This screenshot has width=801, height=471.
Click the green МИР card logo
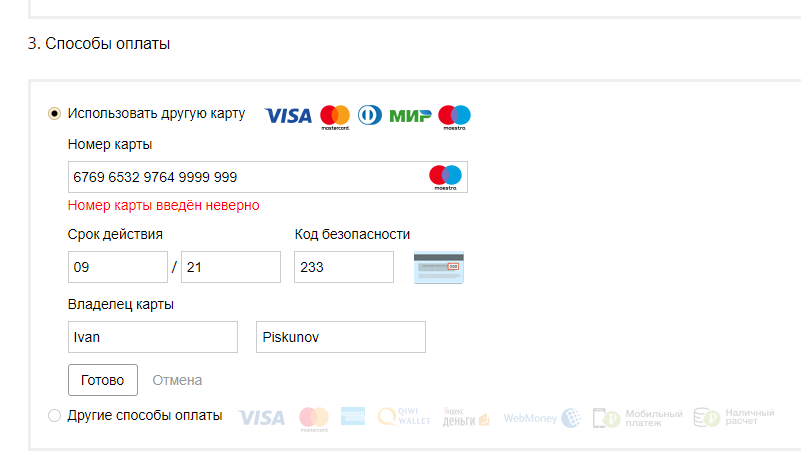point(410,116)
